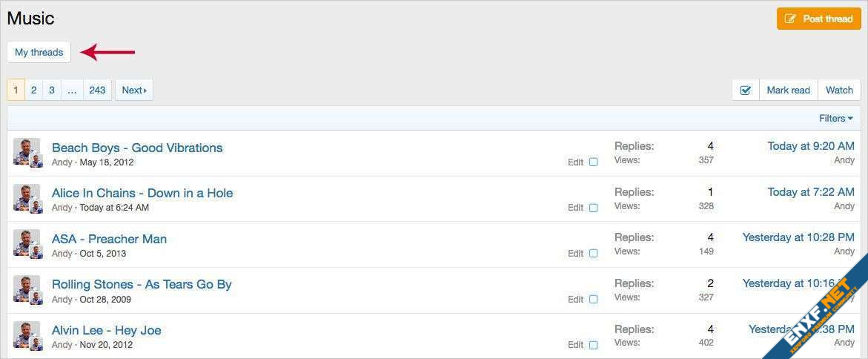
Task: Select the Alice In Chains thread checkbox
Action: coord(593,208)
